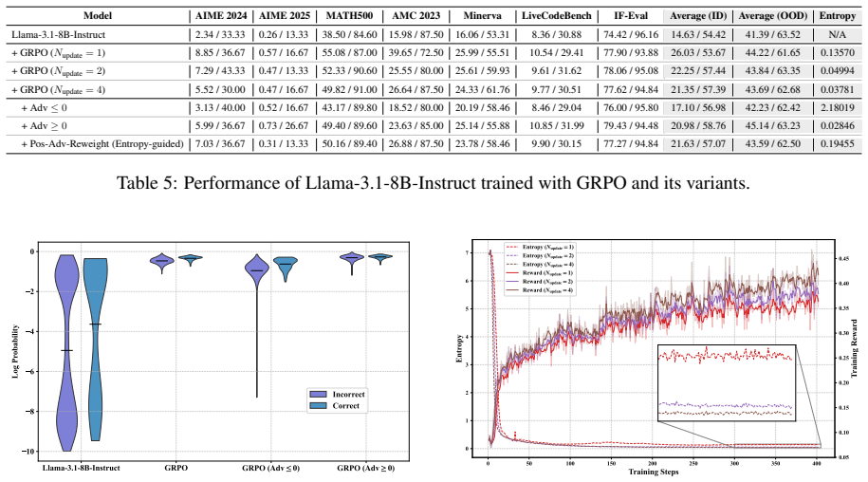Click the 'LiveCodeBench' column header
Screen dimensions: 868x482
click(x=556, y=16)
